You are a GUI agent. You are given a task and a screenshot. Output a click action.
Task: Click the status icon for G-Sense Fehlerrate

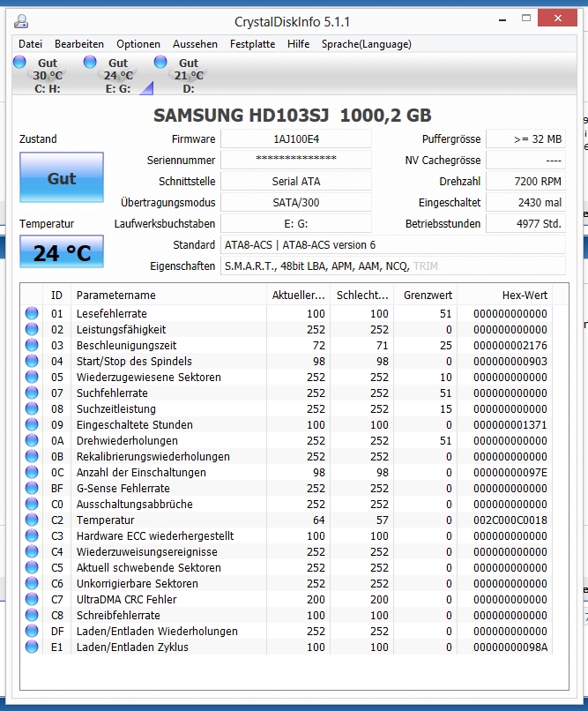click(32, 488)
